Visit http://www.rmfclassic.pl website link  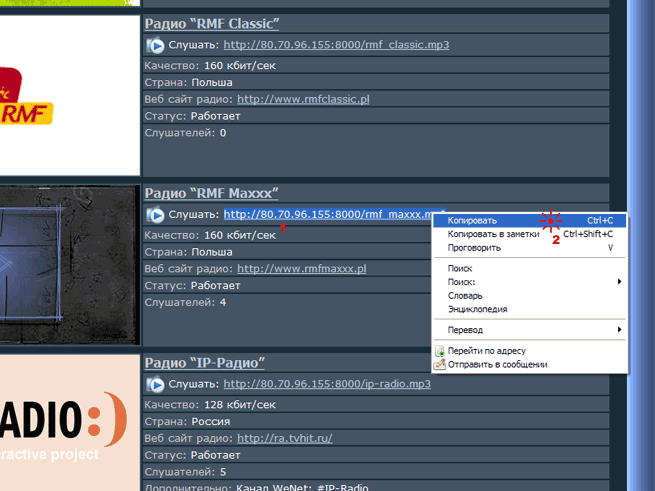303,99
